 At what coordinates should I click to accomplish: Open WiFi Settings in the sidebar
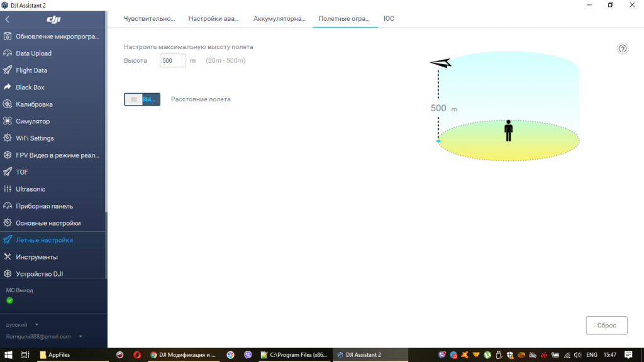click(35, 138)
